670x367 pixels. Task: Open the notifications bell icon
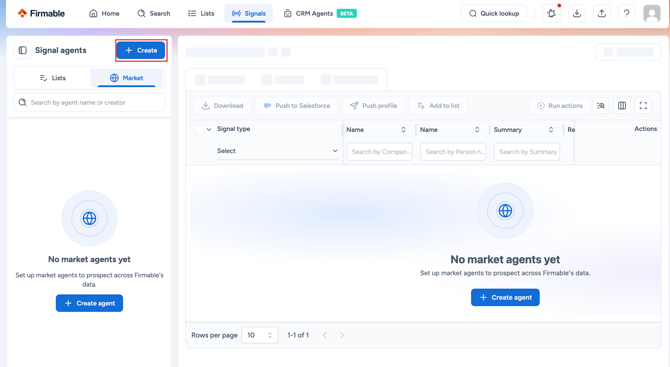[x=552, y=13]
